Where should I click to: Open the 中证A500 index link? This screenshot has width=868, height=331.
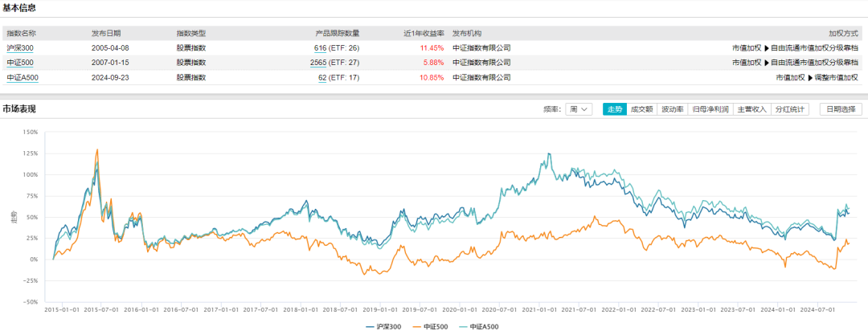point(23,77)
